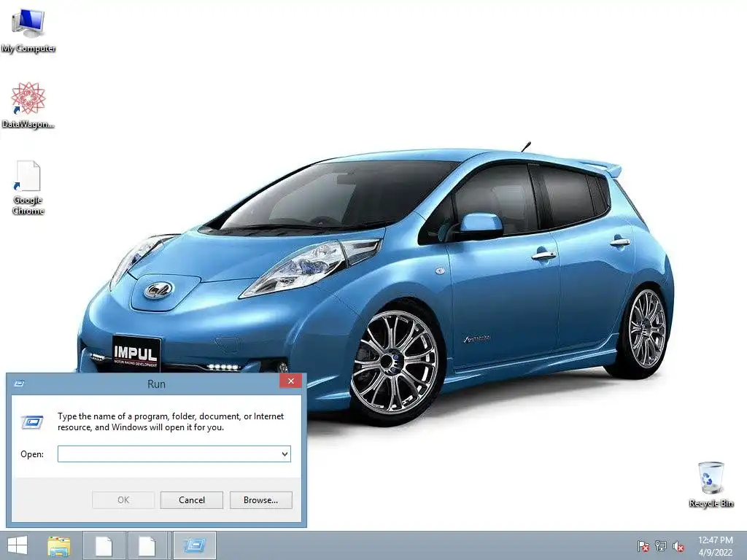747x560 pixels.
Task: Select the Google Chrome desktop shortcut
Action: (x=28, y=187)
